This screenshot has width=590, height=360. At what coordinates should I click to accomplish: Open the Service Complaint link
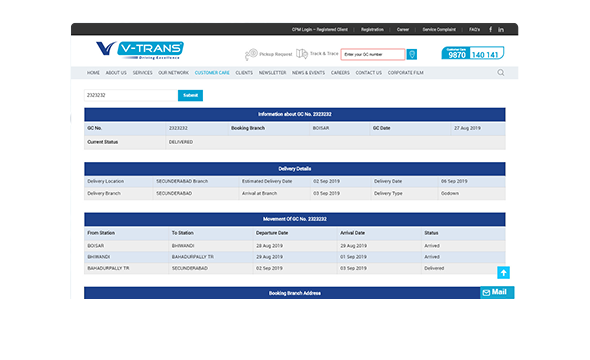click(x=439, y=29)
